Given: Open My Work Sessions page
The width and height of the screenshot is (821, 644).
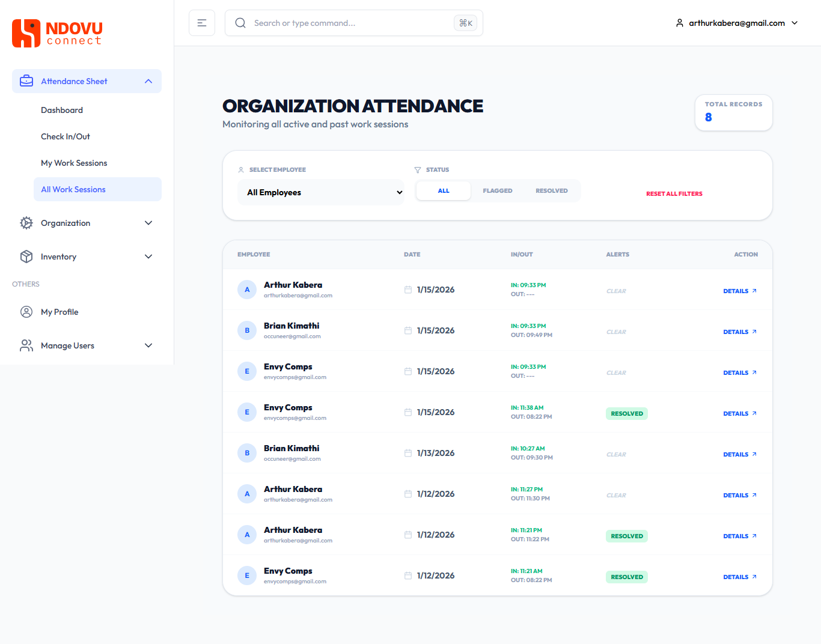Looking at the screenshot, I should point(74,163).
